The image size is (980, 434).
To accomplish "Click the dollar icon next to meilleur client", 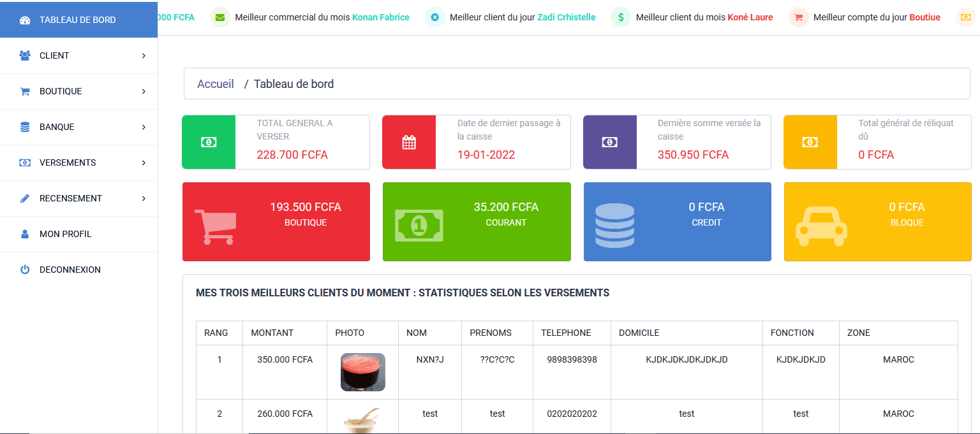I will pyautogui.click(x=620, y=17).
